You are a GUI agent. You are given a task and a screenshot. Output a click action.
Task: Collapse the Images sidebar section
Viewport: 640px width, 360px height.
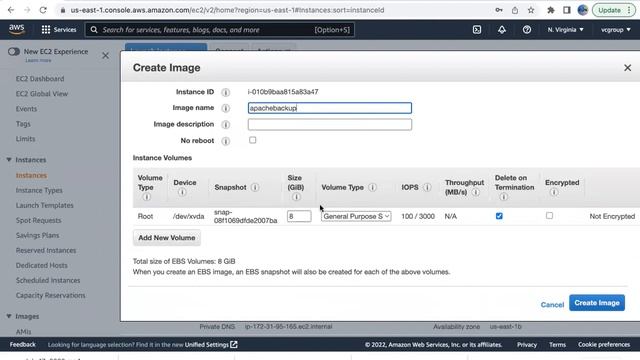coord(9,316)
